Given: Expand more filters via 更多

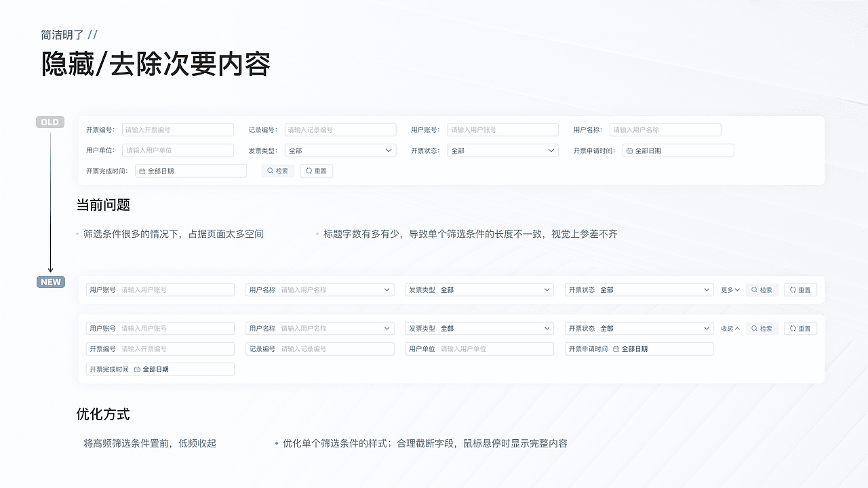Looking at the screenshot, I should point(730,289).
